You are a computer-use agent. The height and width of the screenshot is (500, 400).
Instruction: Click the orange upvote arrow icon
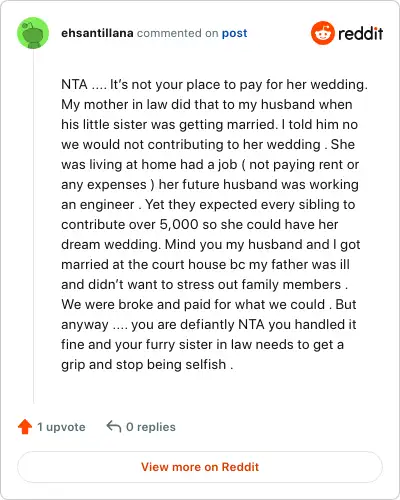(25, 427)
